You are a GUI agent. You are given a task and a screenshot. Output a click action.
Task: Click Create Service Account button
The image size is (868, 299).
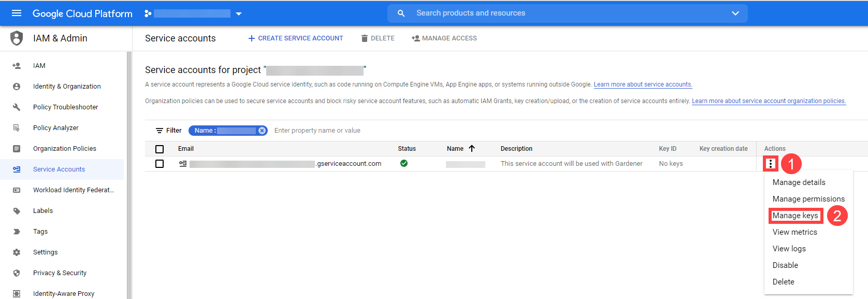(x=295, y=38)
